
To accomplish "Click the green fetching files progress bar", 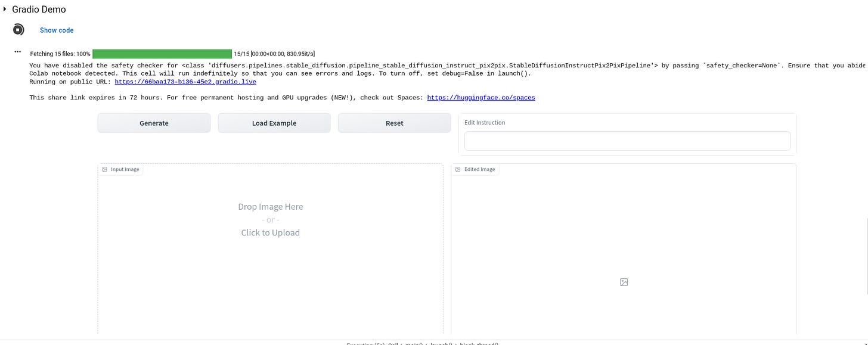I will pos(162,54).
